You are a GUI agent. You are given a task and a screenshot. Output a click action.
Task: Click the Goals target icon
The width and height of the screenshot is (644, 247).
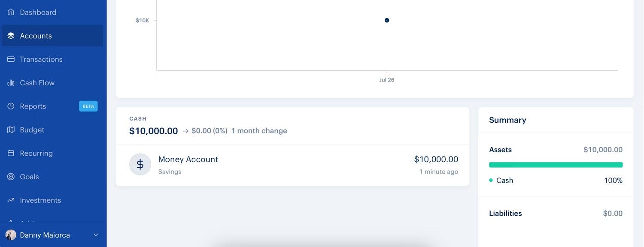(11, 177)
